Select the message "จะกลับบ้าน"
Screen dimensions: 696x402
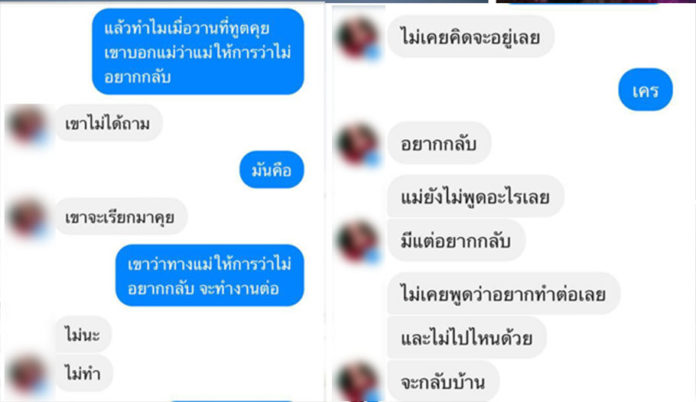pyautogui.click(x=443, y=382)
